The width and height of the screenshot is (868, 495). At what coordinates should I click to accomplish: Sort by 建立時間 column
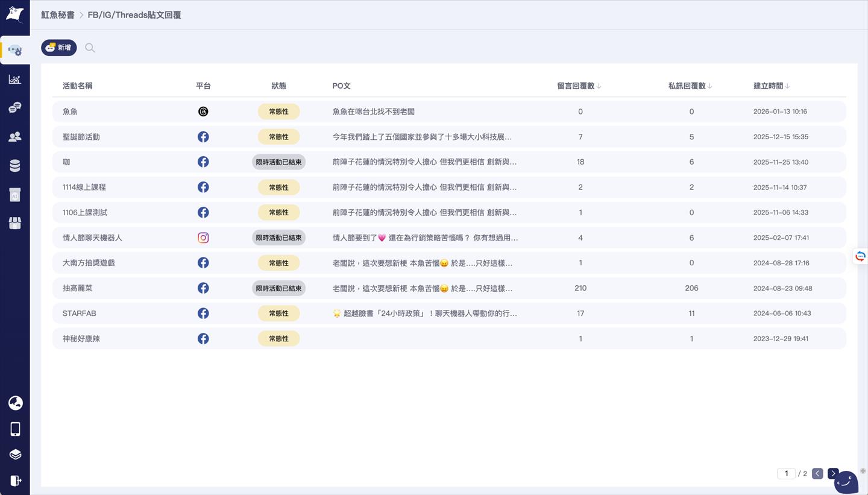point(772,86)
